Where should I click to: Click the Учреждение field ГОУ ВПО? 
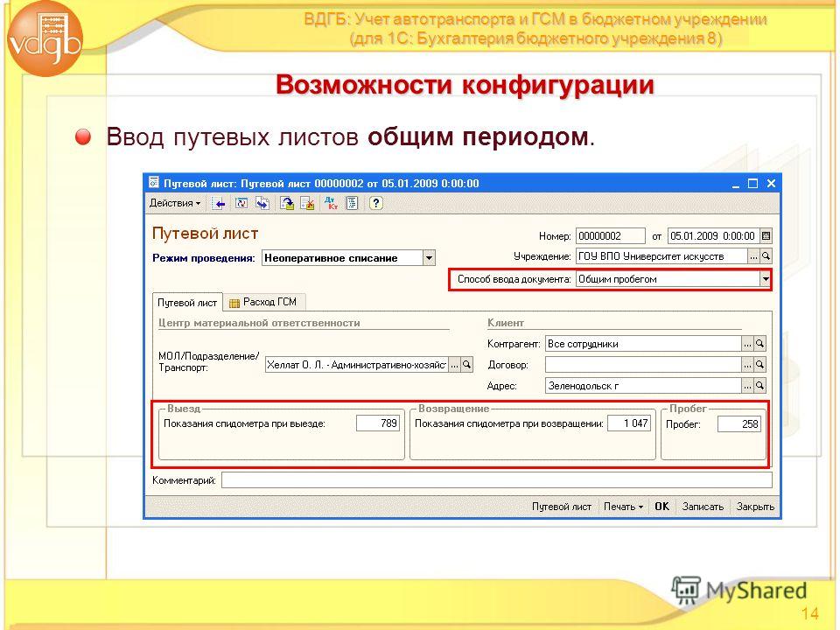661,256
